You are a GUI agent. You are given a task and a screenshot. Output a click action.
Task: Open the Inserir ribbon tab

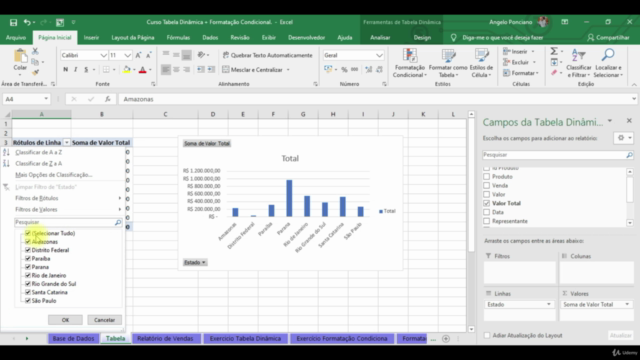coord(91,38)
